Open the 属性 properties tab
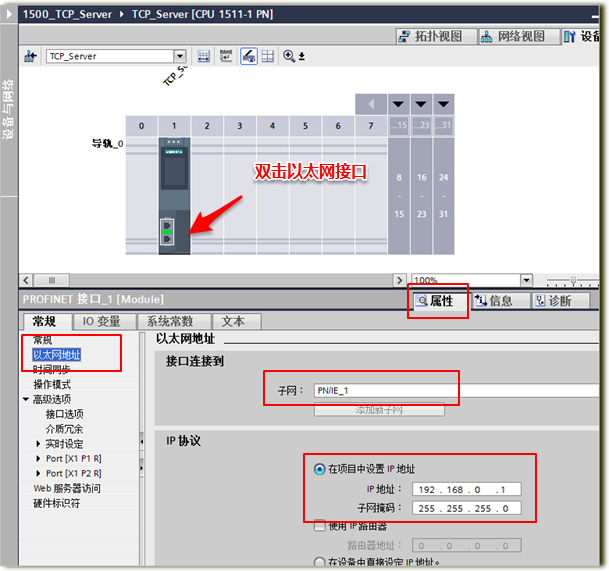This screenshot has width=609, height=571. tap(440, 301)
